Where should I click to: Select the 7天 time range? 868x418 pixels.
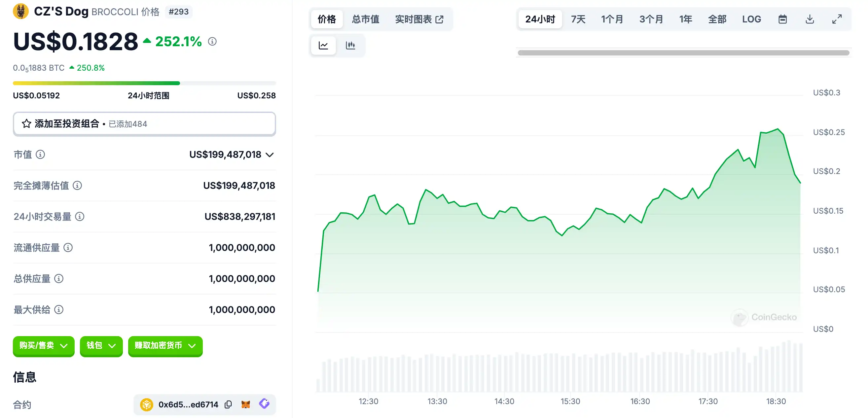[578, 19]
